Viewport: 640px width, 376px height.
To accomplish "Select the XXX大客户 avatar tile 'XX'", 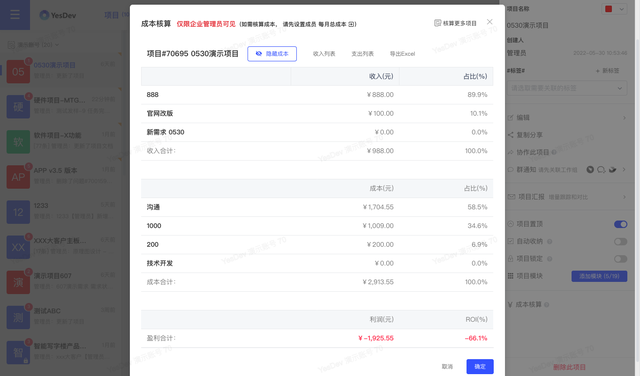I will point(18,247).
